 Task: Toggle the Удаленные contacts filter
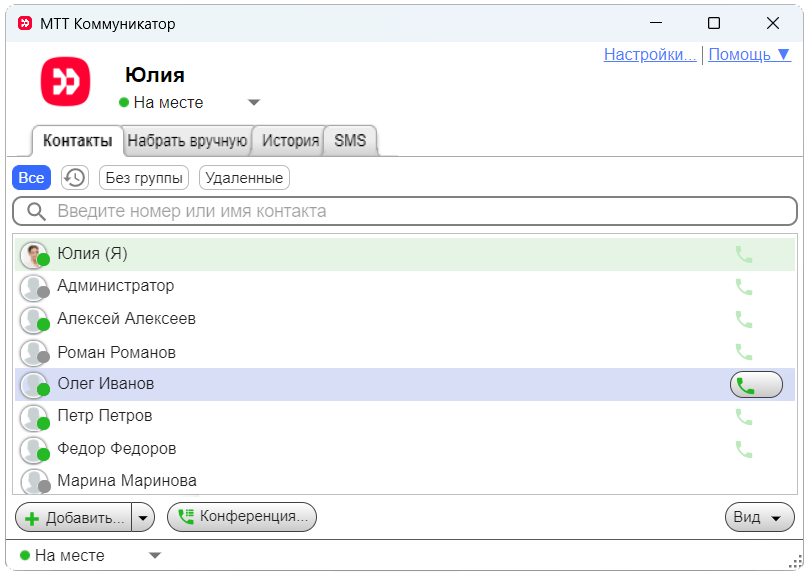(x=244, y=178)
